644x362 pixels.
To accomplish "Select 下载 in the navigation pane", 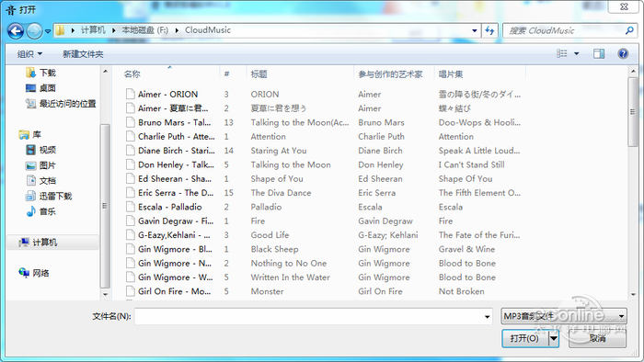I will point(40,73).
